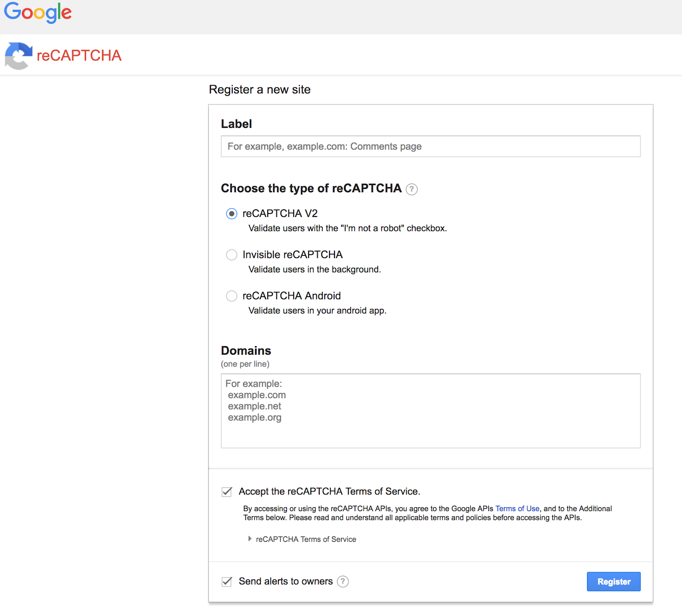Click the "Send alerts to owners" label text
682x616 pixels.
click(x=286, y=581)
